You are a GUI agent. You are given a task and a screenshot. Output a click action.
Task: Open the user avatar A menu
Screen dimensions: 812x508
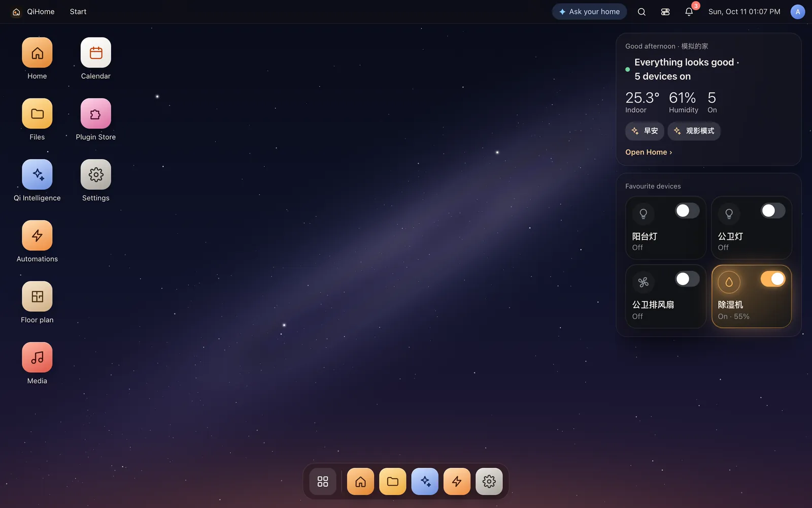pyautogui.click(x=798, y=12)
